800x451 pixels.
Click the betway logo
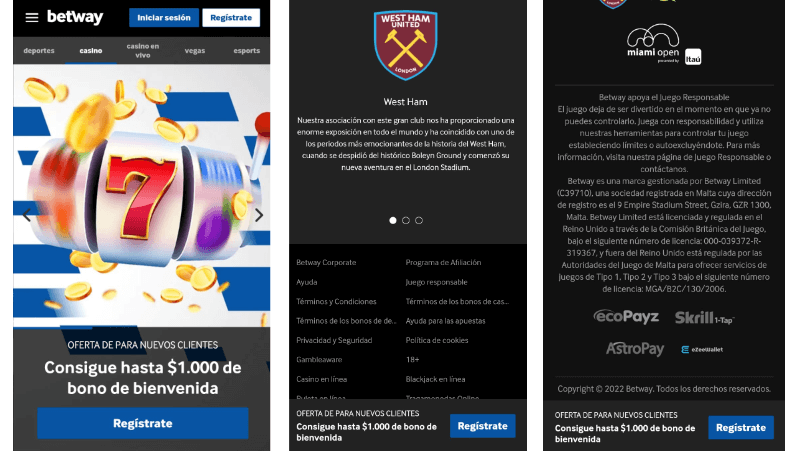point(75,17)
